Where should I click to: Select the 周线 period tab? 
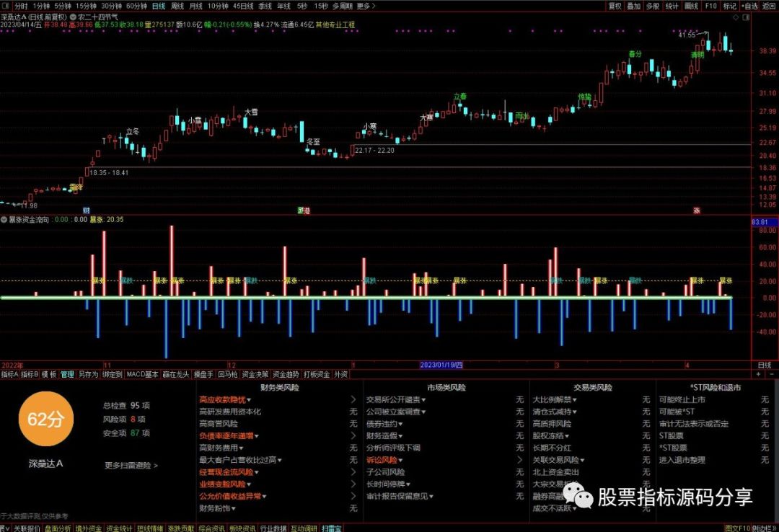point(177,6)
